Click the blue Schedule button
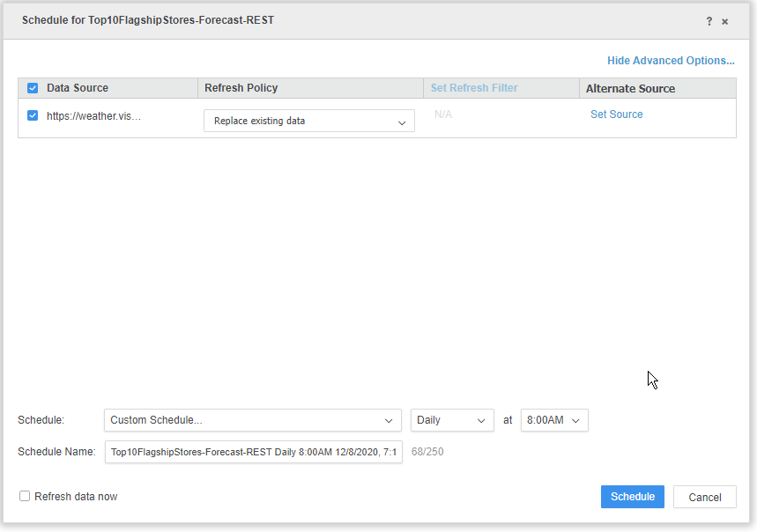 click(x=633, y=496)
